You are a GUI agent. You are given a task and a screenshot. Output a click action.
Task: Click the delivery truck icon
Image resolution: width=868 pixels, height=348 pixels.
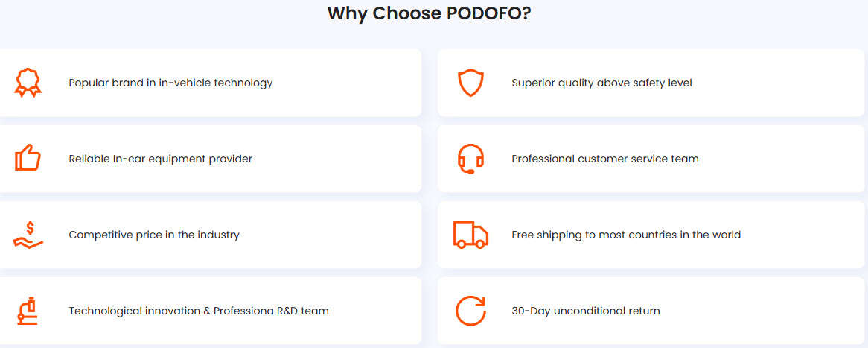[x=470, y=234]
